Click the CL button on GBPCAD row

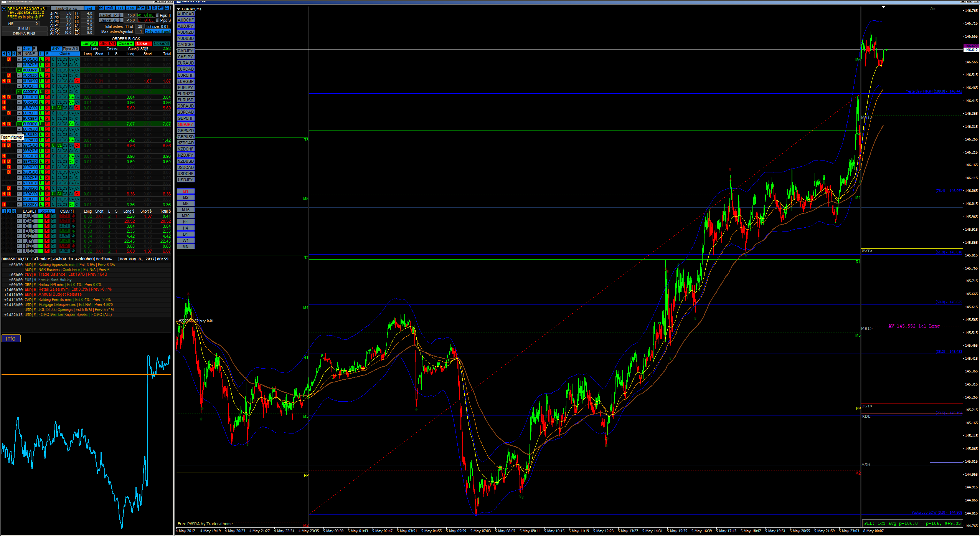(59, 145)
